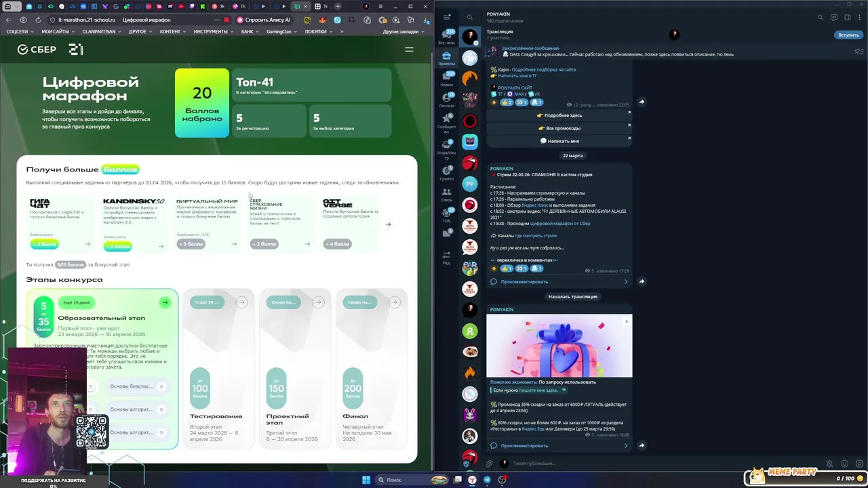The height and width of the screenshot is (488, 868).
Task: Search within the PONYAKIN channel
Action: (x=820, y=17)
